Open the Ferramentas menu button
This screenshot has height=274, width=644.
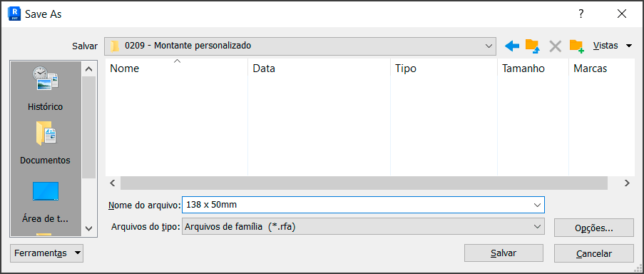point(46,253)
